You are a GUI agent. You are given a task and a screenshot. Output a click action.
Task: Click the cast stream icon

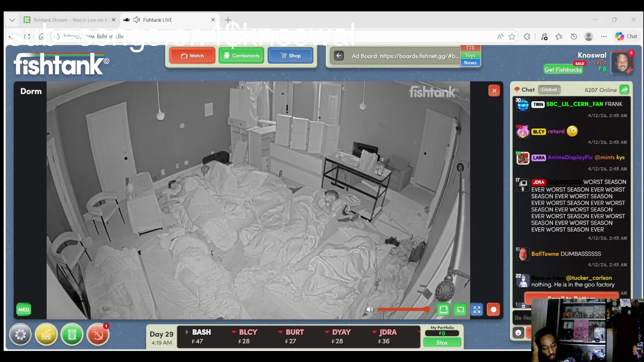(x=460, y=310)
